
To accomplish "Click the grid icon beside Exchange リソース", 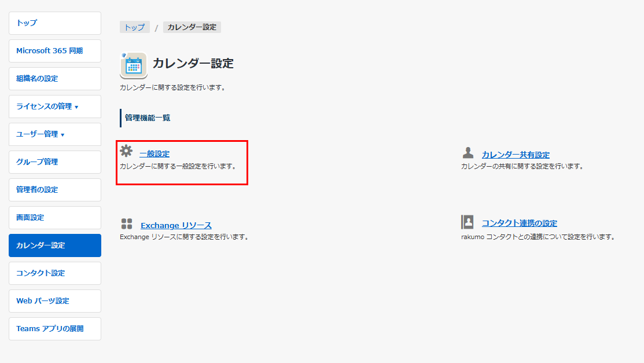I will (127, 223).
